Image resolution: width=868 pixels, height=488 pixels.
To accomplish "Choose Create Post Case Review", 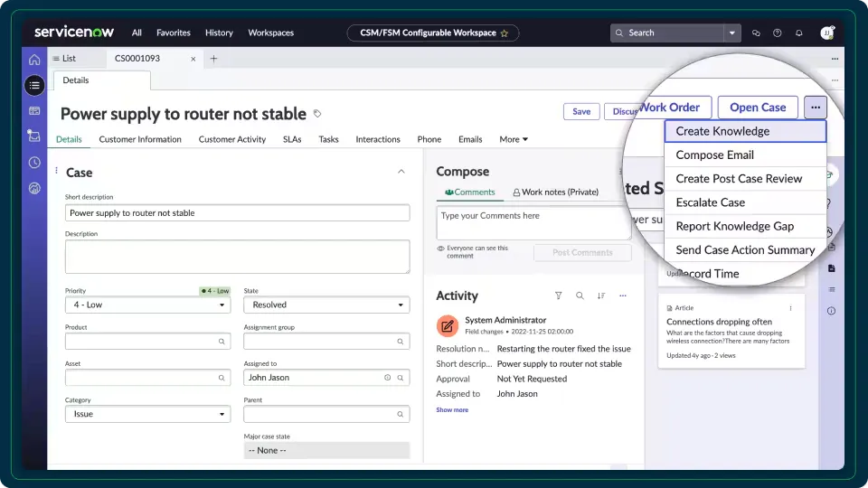I will (745, 179).
